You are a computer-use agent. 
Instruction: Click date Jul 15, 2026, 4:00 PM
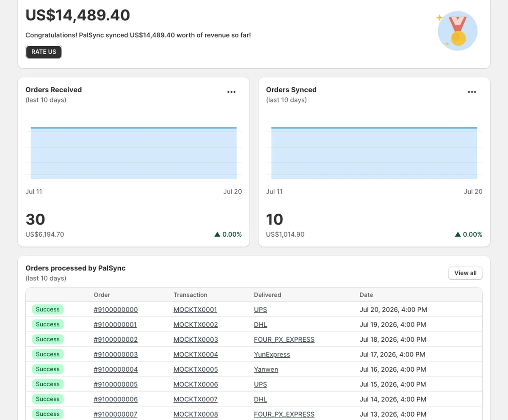393,384
